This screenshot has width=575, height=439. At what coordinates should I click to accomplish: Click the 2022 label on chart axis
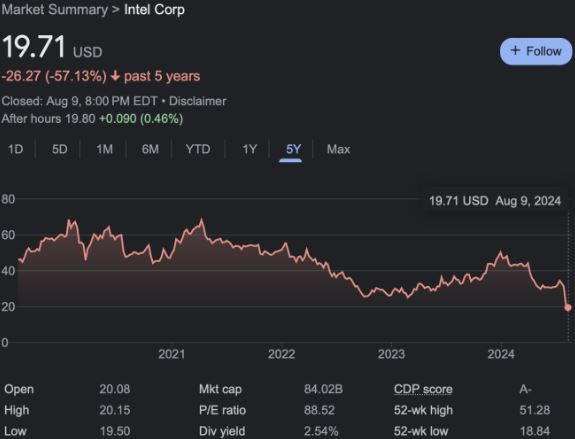(x=281, y=354)
